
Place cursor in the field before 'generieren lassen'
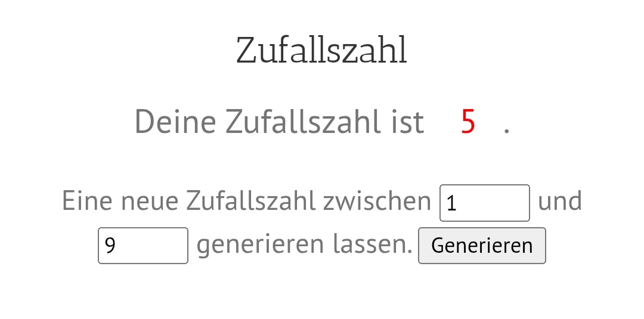[x=143, y=245]
